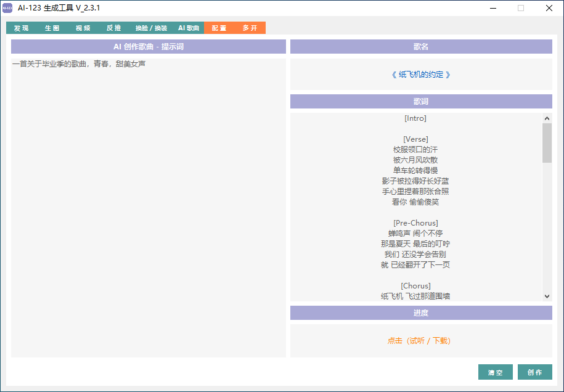
Task: Click the AI-123 app icon in title bar
Action: click(x=7, y=8)
